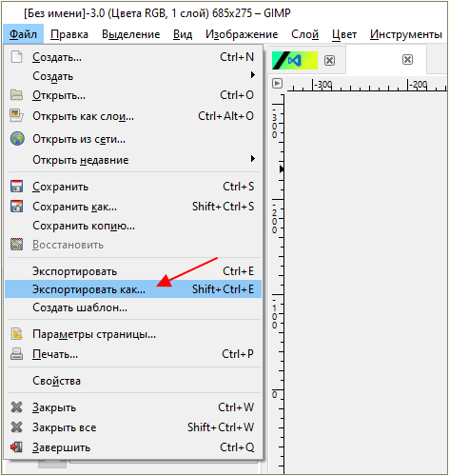Click the page setup icon beside Параметры страницы
449x476 pixels.
click(x=17, y=334)
